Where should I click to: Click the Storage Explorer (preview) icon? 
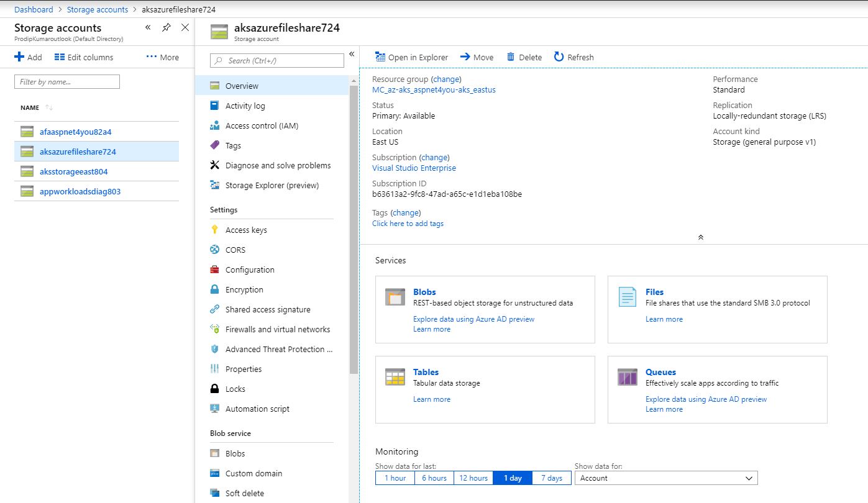214,185
